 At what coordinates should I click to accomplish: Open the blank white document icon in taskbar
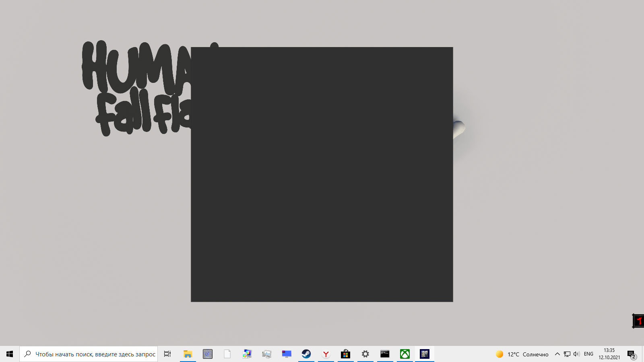pos(227,354)
